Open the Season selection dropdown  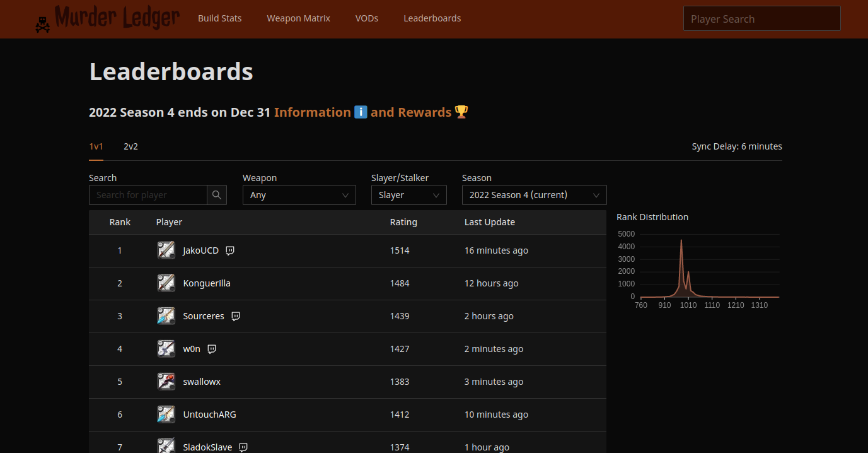pos(534,195)
